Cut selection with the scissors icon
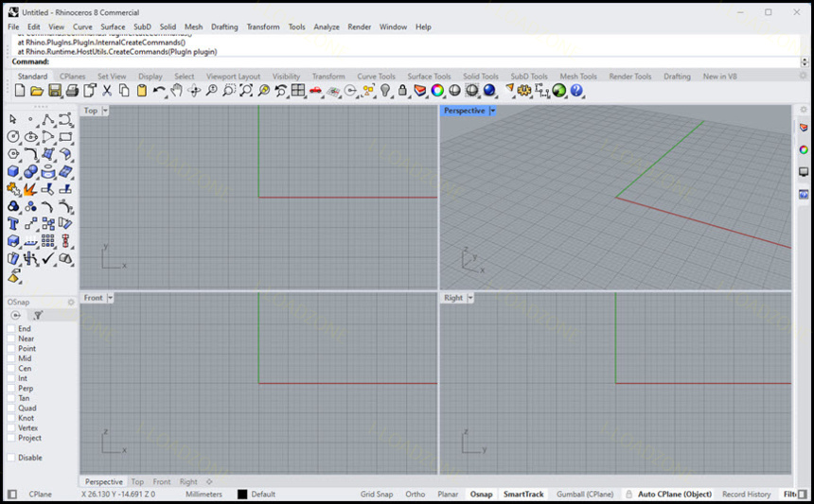The width and height of the screenshot is (814, 504). [107, 91]
